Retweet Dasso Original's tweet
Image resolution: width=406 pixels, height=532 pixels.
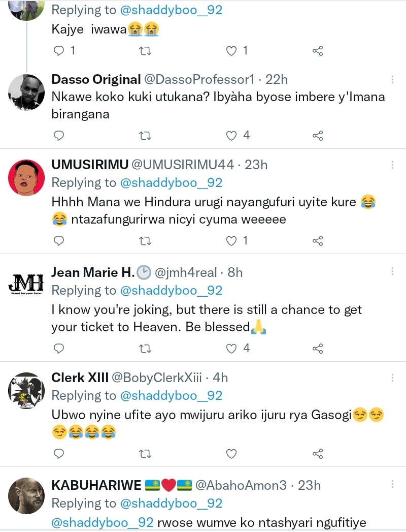point(145,136)
